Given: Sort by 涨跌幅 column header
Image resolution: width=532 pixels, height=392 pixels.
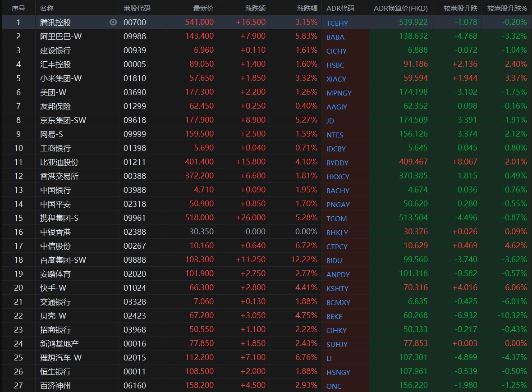Looking at the screenshot, I should pos(307,9).
